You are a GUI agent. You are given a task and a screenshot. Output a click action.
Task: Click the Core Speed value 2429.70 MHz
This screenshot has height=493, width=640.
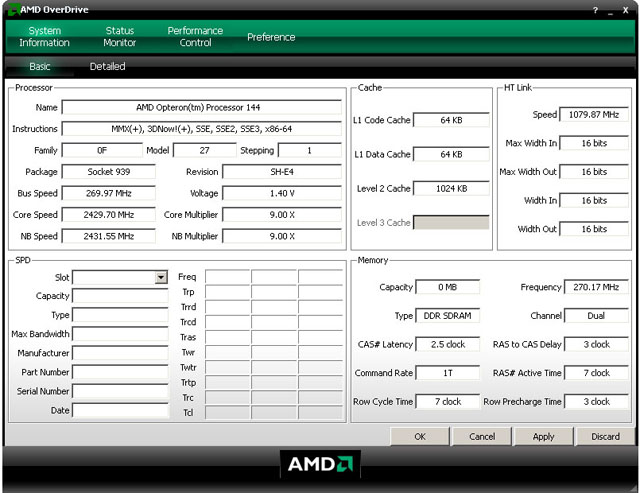109,215
